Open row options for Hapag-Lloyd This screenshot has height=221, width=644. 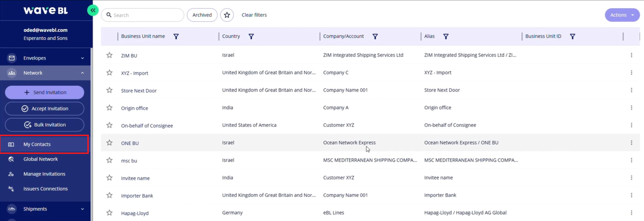(631, 213)
